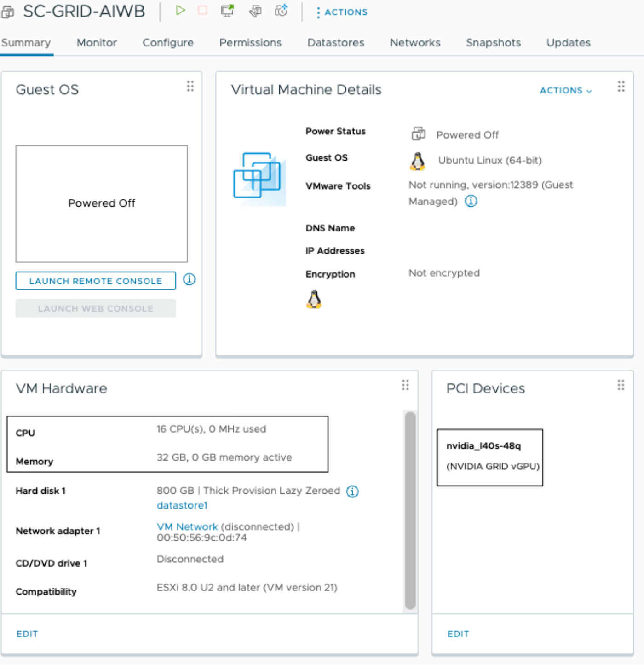This screenshot has height=665, width=644.
Task: Click info icon beside Launch Remote Console
Action: (189, 279)
